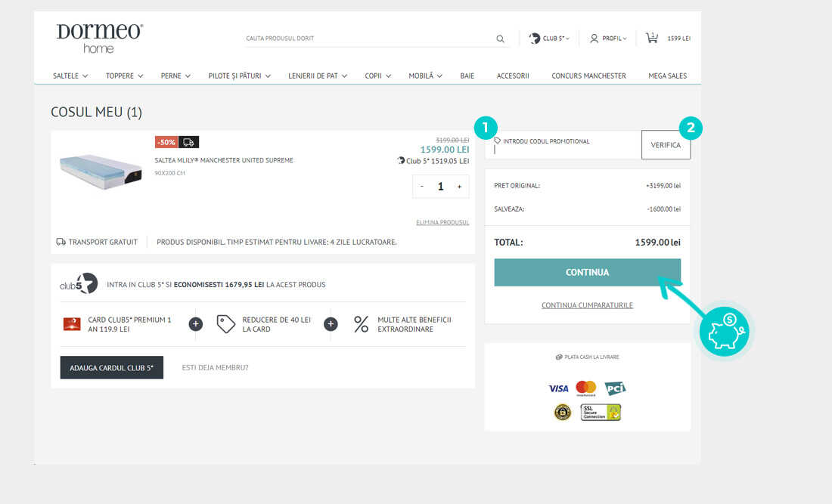The image size is (832, 504).
Task: Open the Mega Sales page
Action: 668,76
